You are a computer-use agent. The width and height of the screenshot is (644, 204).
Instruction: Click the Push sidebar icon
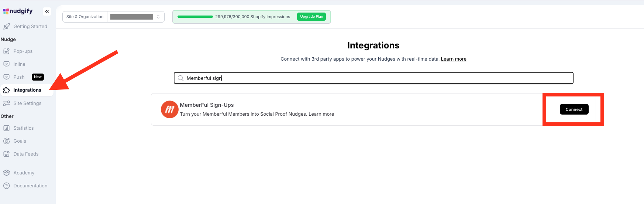click(x=6, y=77)
